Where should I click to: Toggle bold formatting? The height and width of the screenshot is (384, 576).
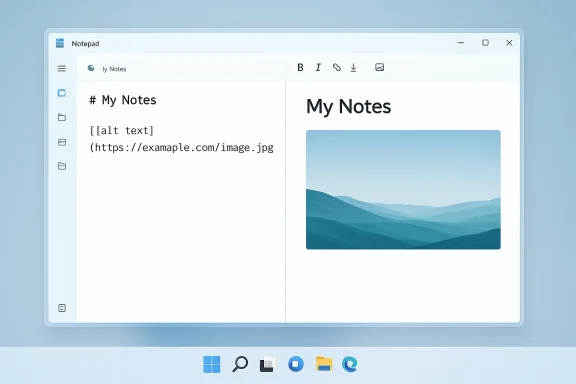click(x=300, y=67)
